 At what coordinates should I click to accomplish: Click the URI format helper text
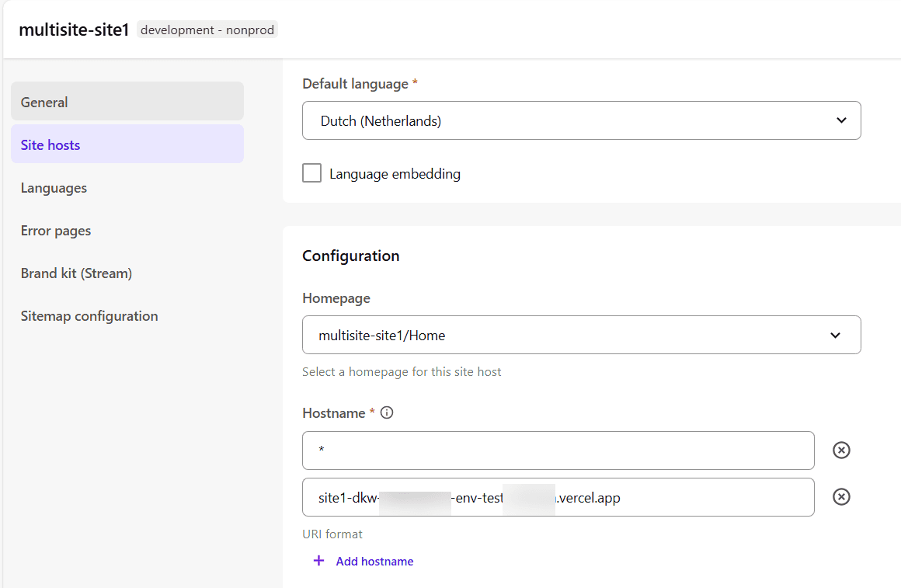click(332, 534)
